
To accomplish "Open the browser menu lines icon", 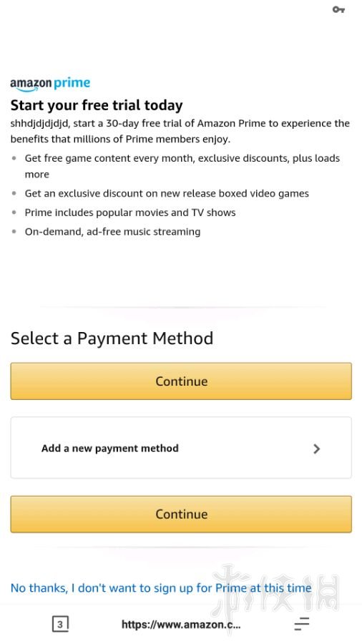I will (x=302, y=624).
